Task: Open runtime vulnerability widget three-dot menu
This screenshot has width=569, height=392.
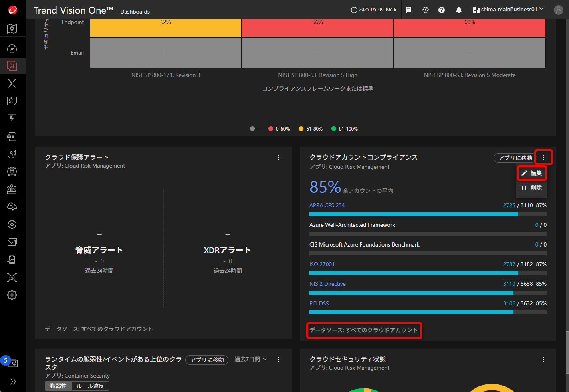Action: tap(279, 360)
